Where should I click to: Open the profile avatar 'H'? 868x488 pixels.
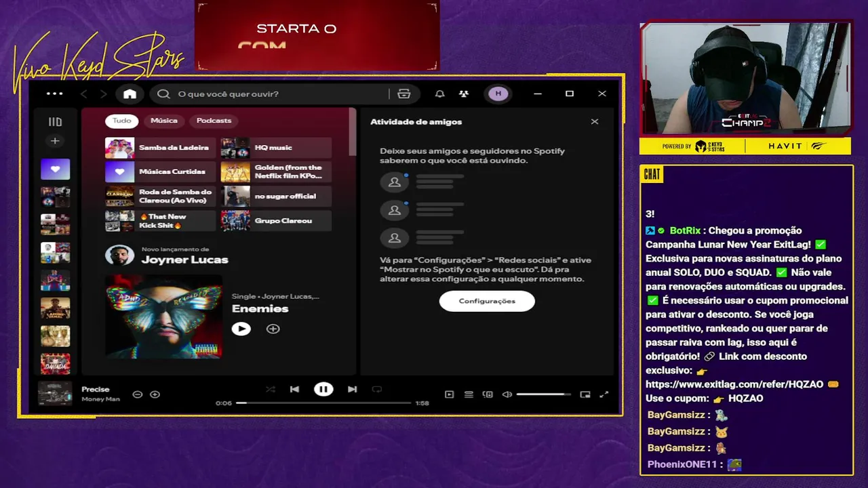point(498,94)
